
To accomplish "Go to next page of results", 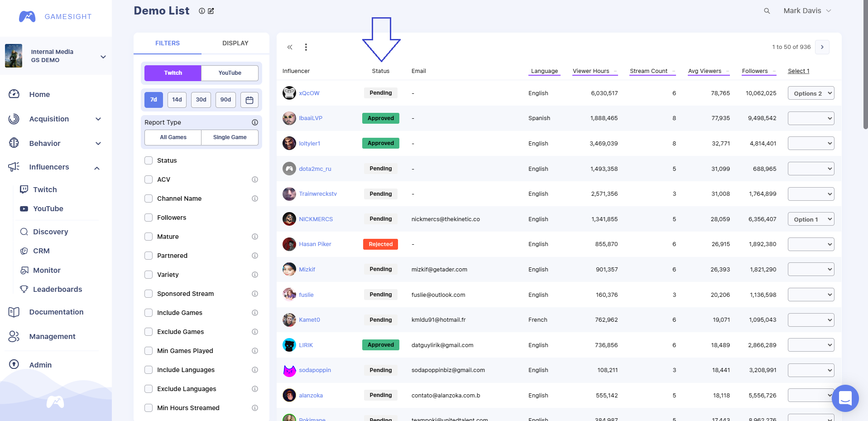I will point(822,47).
